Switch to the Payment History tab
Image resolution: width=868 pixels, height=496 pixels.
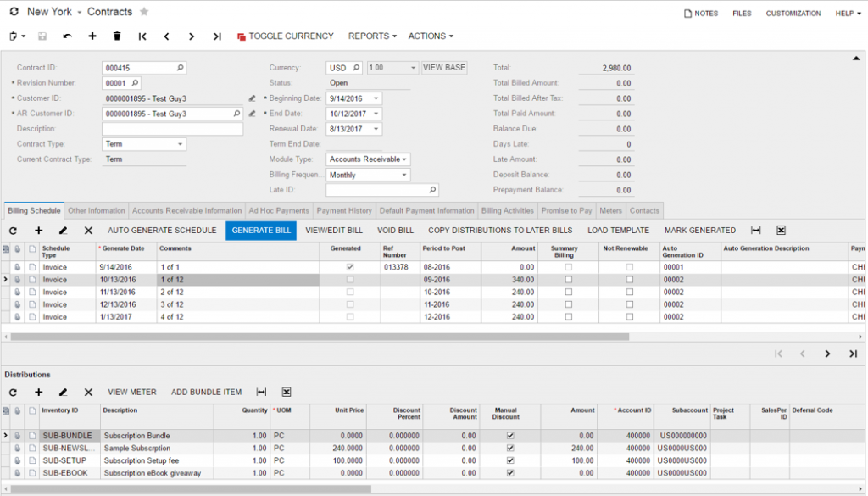(x=344, y=209)
